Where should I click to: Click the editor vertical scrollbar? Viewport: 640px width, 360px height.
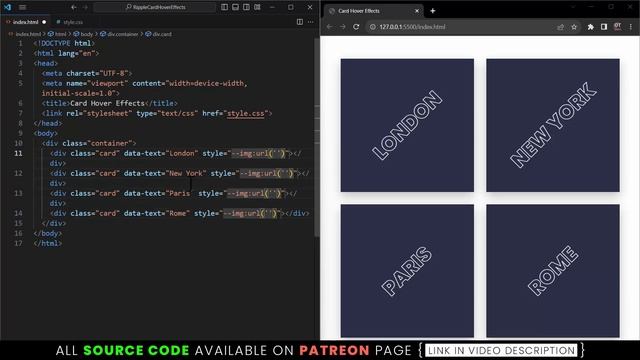[x=317, y=137]
